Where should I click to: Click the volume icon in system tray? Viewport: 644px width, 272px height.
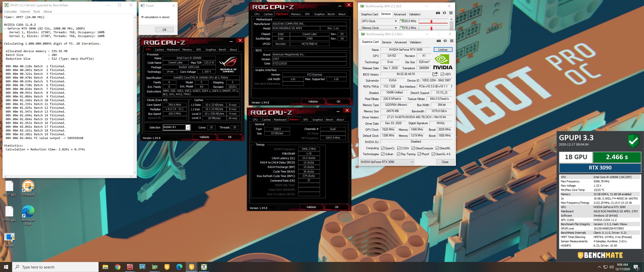click(x=612, y=267)
